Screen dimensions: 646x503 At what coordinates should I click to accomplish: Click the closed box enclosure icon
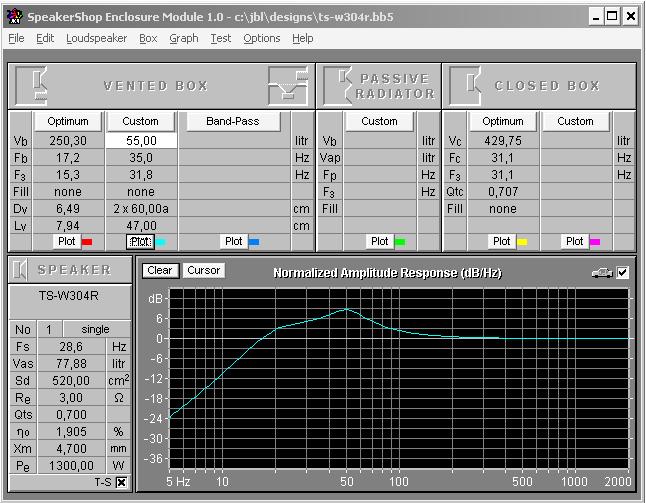(466, 85)
